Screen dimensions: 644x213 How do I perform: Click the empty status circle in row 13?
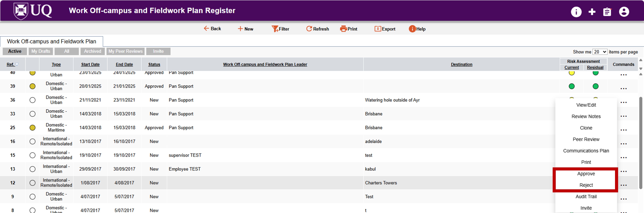tap(32, 169)
